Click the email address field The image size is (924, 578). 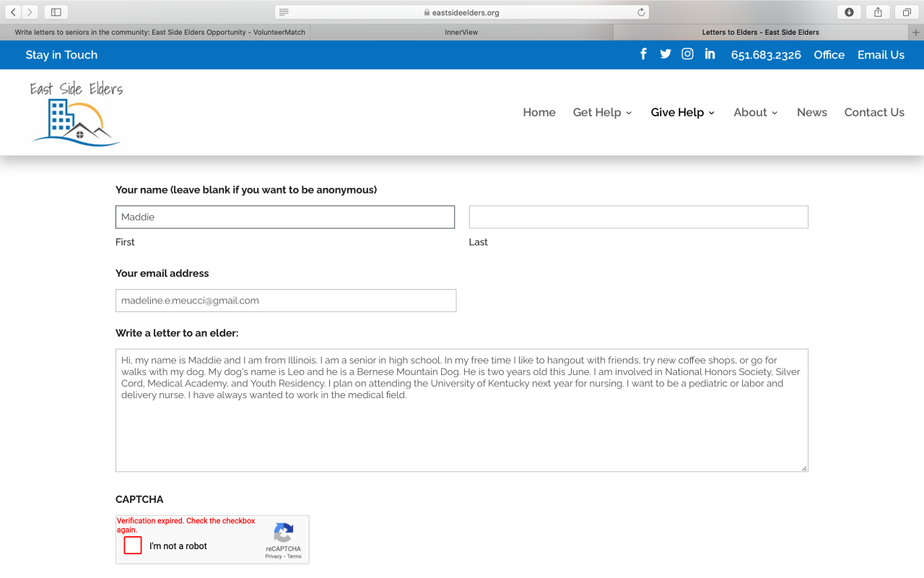[286, 301]
